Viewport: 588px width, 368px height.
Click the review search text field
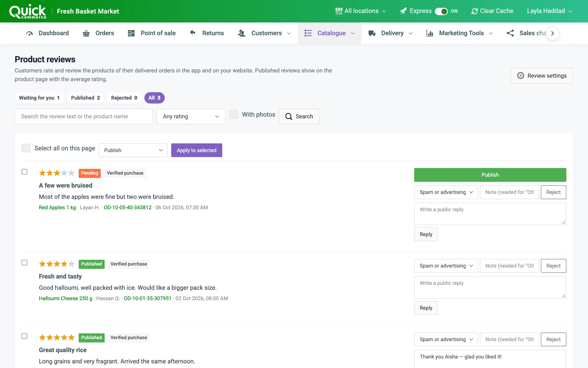[84, 116]
